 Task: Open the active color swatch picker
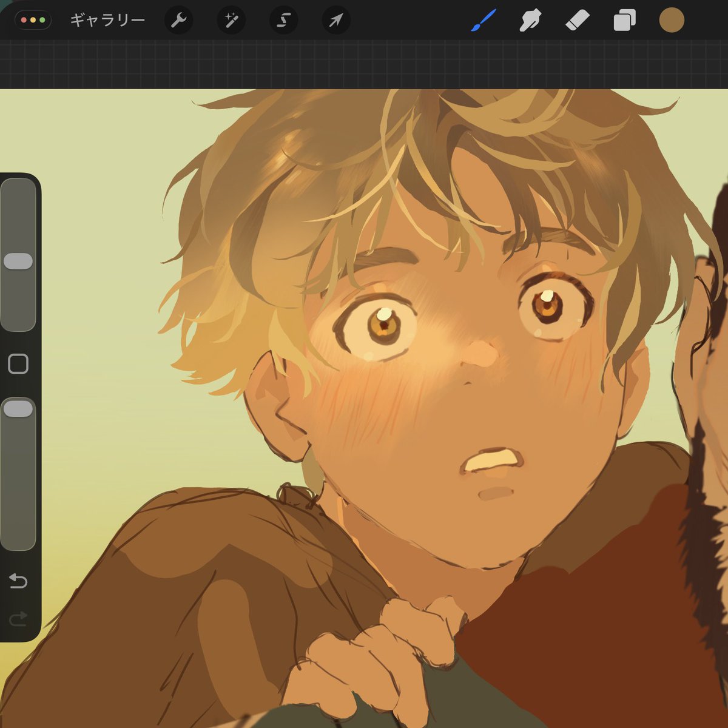tap(672, 21)
